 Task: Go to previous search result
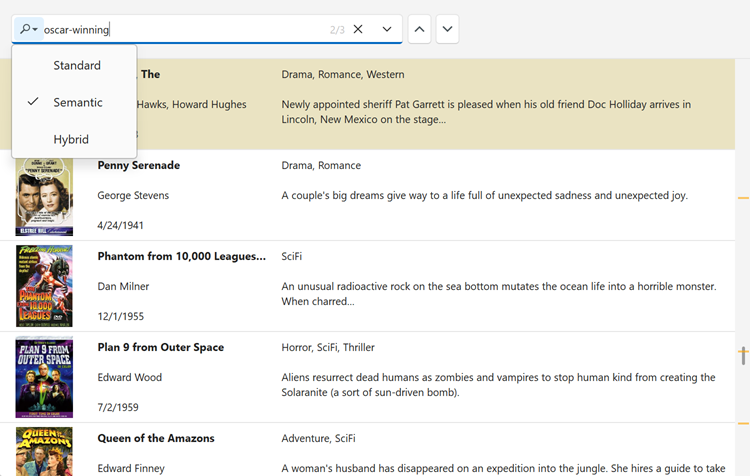[419, 29]
